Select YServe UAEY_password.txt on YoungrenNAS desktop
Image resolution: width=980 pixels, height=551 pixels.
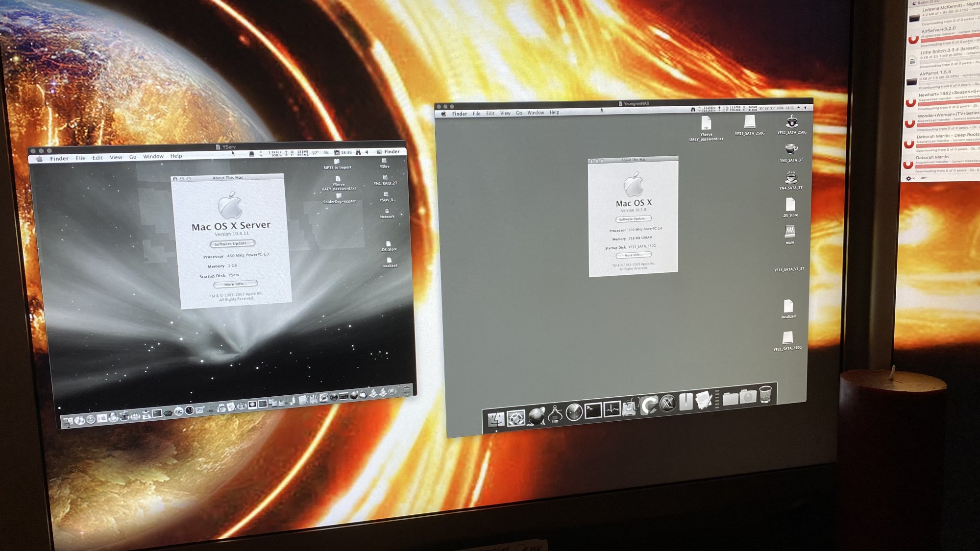706,129
